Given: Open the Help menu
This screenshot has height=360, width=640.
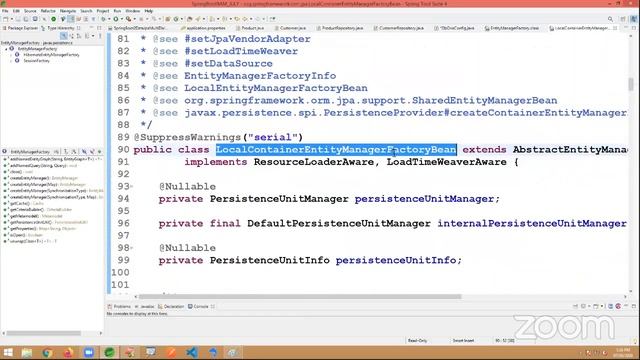Looking at the screenshot, I should coord(149,11).
